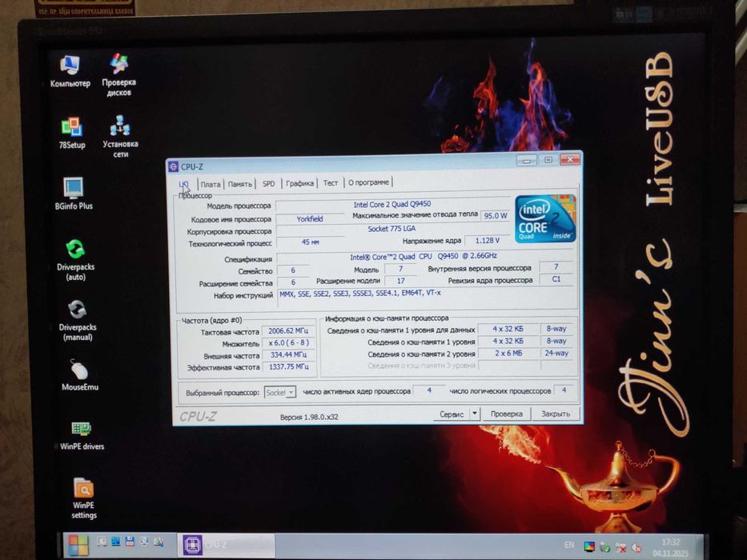
Task: Click the Yorkfield code name value
Action: tap(310, 219)
